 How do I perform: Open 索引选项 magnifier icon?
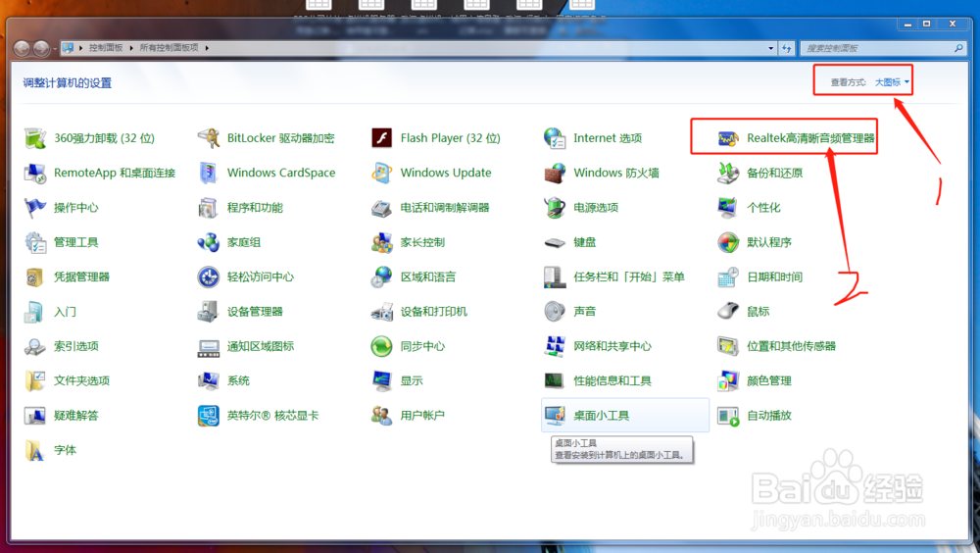coord(35,346)
